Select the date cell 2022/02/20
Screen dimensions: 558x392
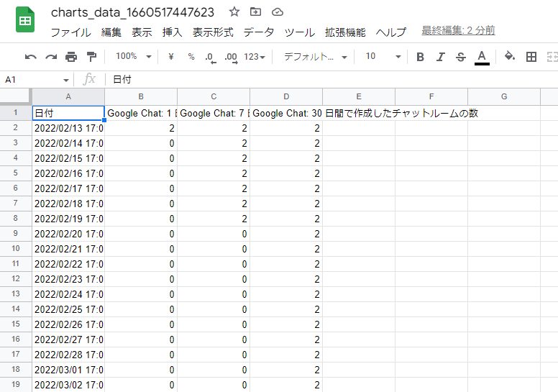tap(68, 234)
